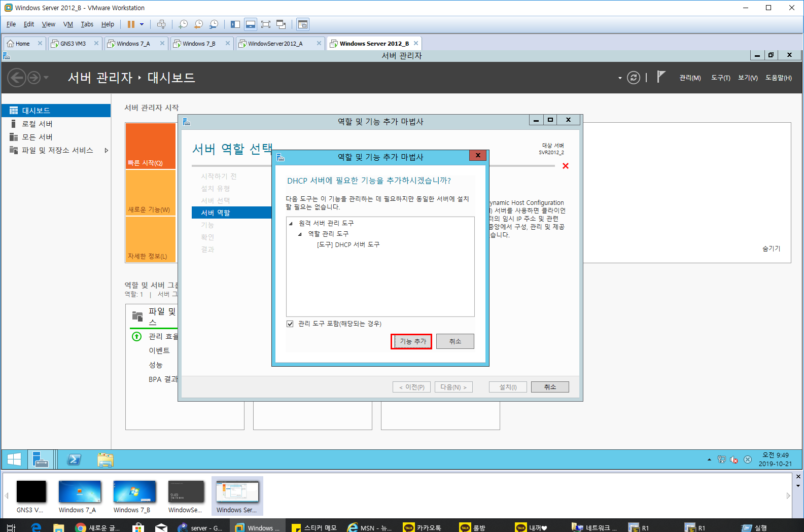Select the [도구] DHCP 서버 도구 item
This screenshot has width=804, height=532.
348,244
